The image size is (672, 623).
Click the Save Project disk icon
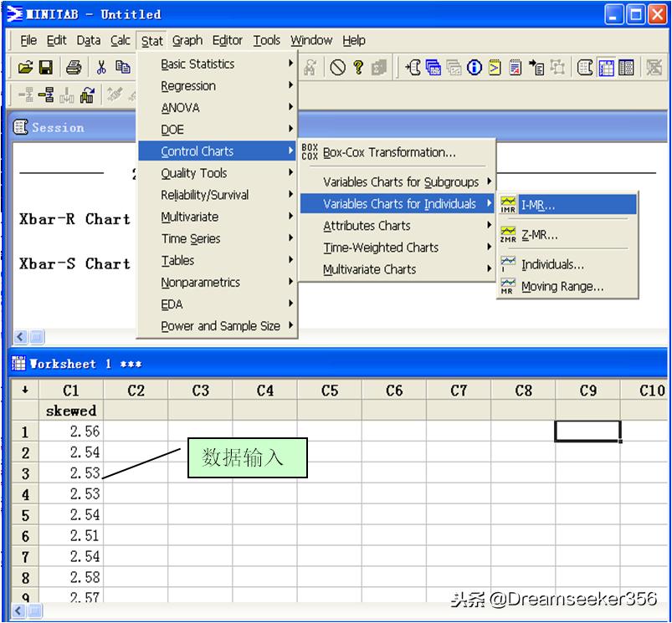point(45,69)
